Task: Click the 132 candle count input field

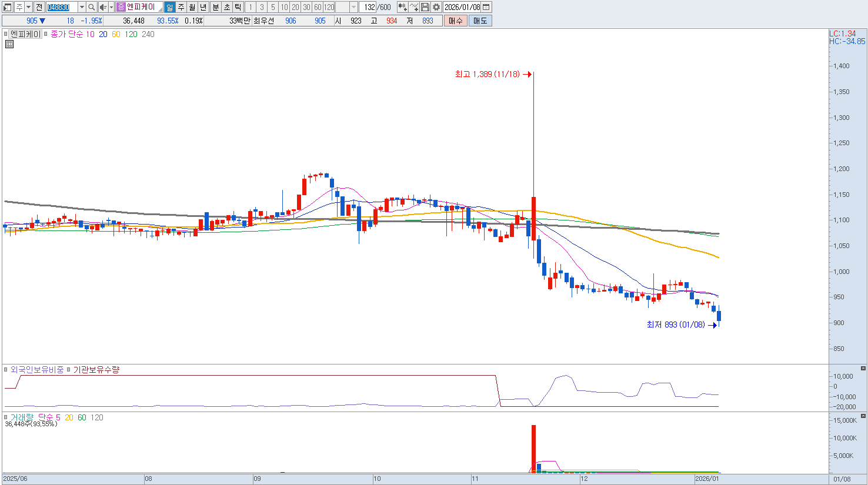Action: (368, 7)
